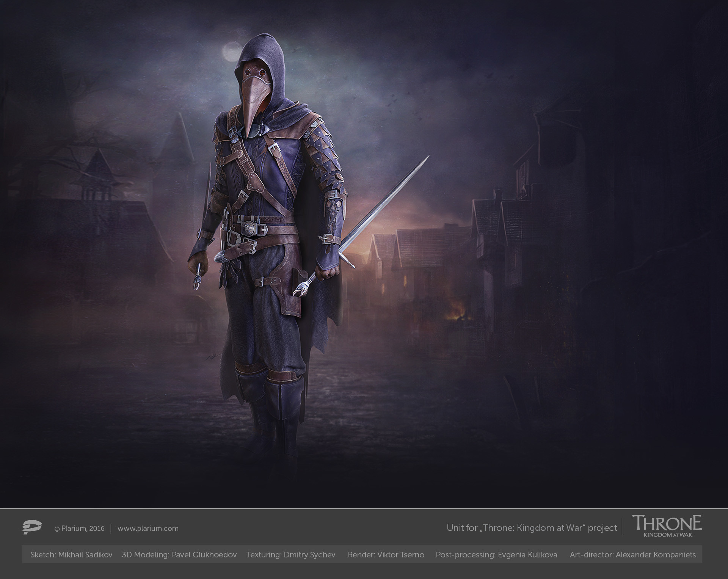Click the 'Sketch: Mikhail Sadikov' credit
Viewport: 728px width, 579px height.
coord(71,555)
